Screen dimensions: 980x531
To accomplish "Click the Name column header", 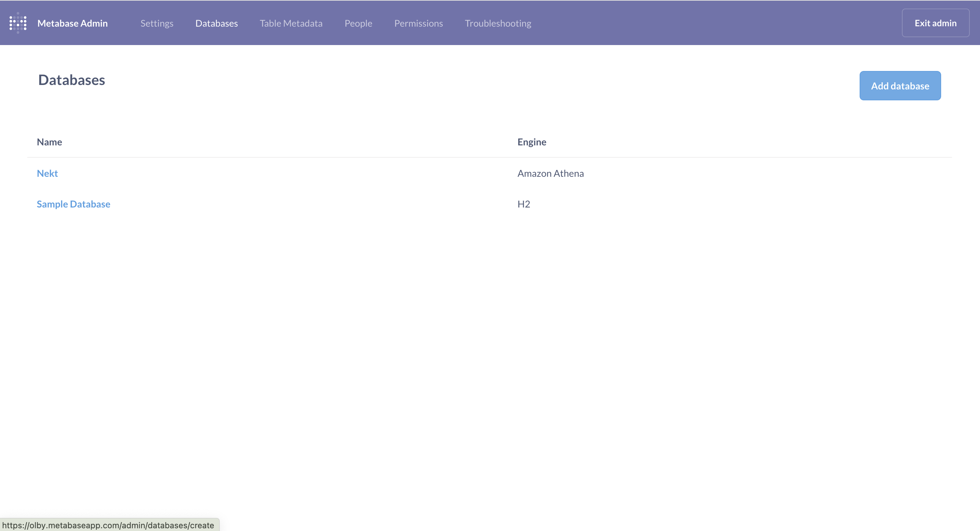I will click(49, 142).
